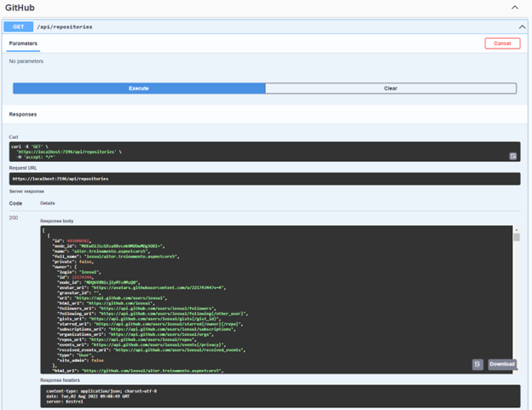Copy the response body to clipboard
The height and width of the screenshot is (410, 532).
click(477, 364)
